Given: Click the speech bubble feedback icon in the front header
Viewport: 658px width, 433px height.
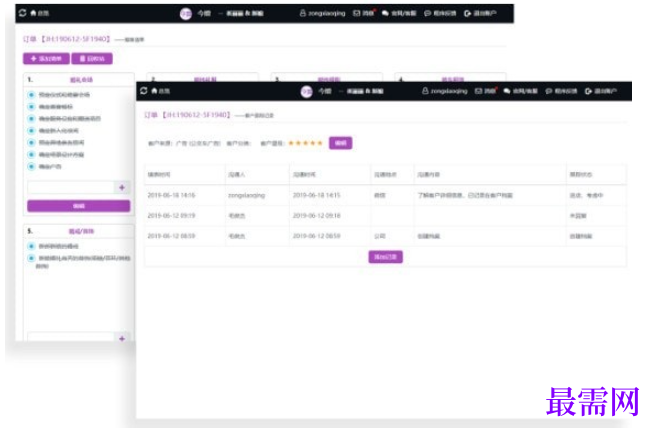Looking at the screenshot, I should pos(548,91).
